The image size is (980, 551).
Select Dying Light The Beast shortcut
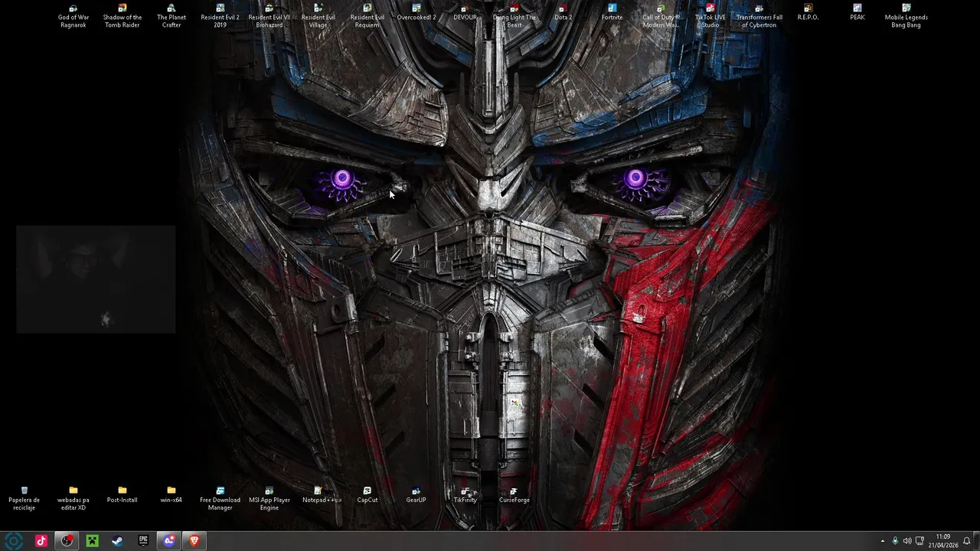(x=514, y=17)
